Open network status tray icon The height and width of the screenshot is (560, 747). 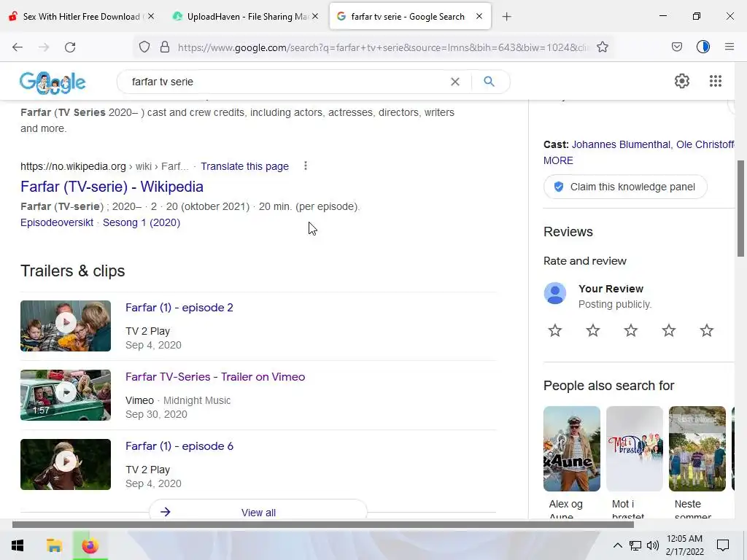pos(635,545)
